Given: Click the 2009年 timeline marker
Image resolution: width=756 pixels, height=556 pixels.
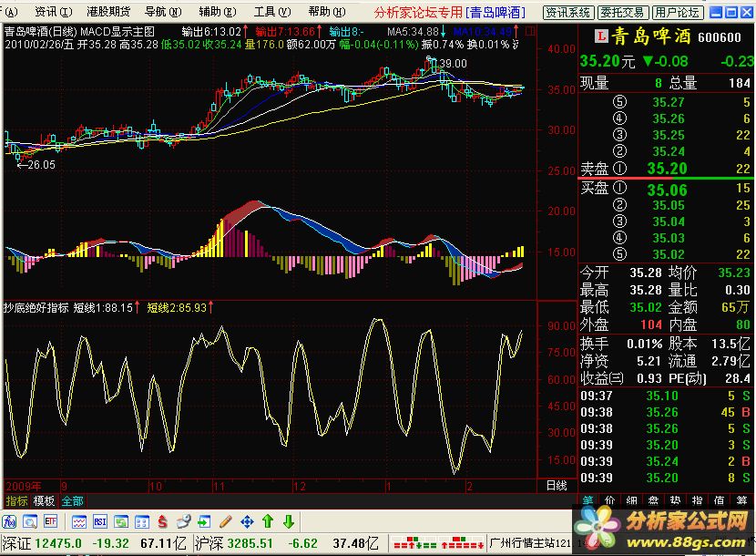Looking at the screenshot, I should (24, 486).
